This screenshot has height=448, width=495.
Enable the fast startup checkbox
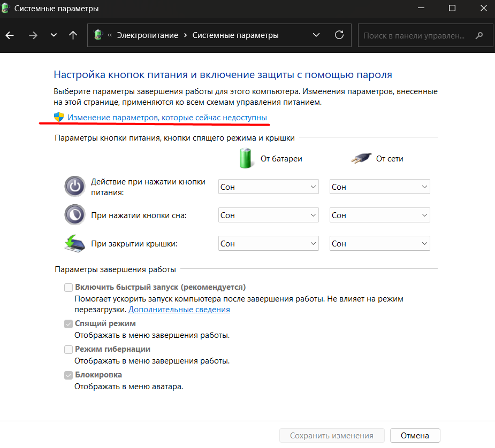[68, 287]
